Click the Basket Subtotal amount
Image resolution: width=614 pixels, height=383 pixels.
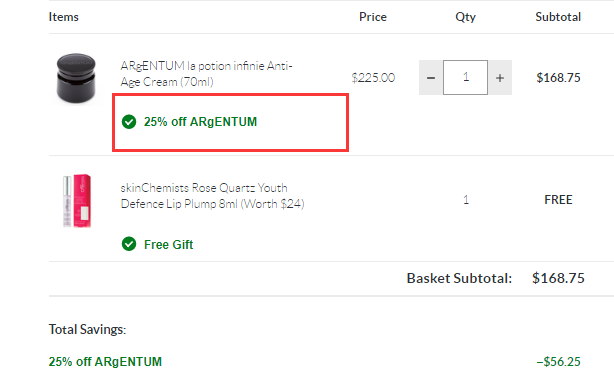pyautogui.click(x=558, y=278)
